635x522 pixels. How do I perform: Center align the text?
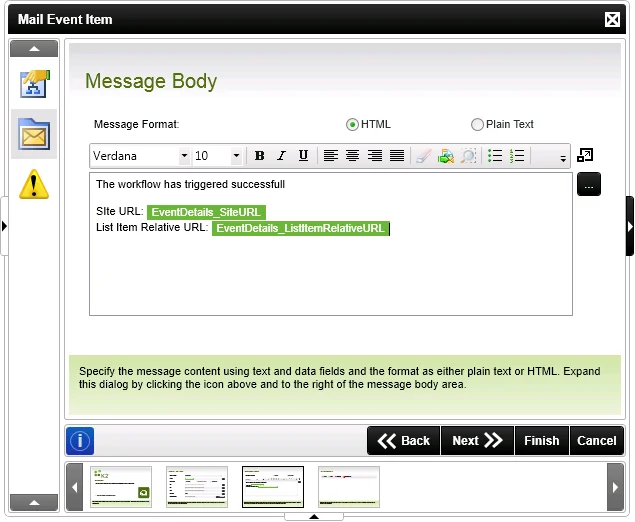coord(352,156)
